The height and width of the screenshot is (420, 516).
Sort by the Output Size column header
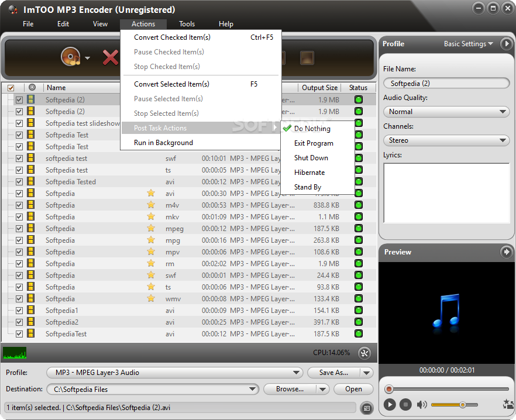pos(319,88)
